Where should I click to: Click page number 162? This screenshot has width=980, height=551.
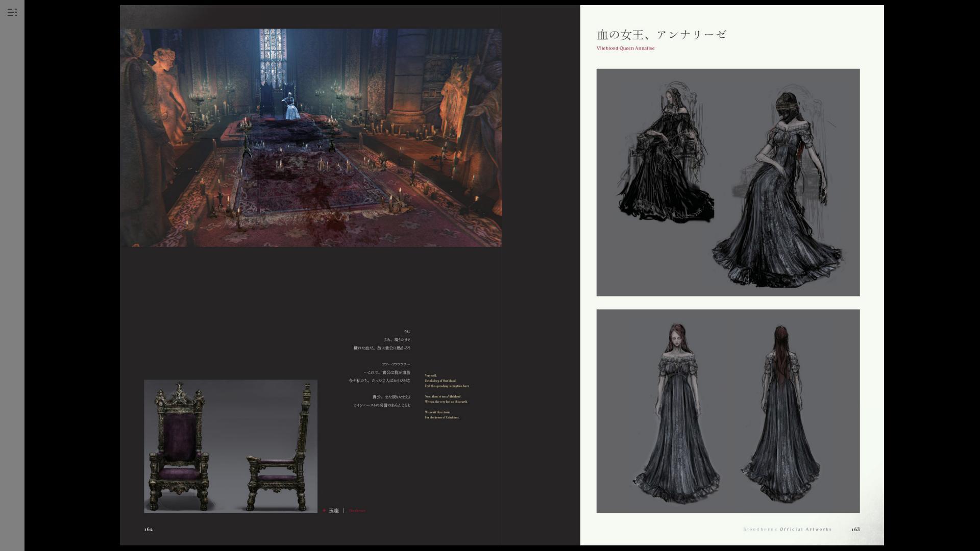pyautogui.click(x=149, y=529)
